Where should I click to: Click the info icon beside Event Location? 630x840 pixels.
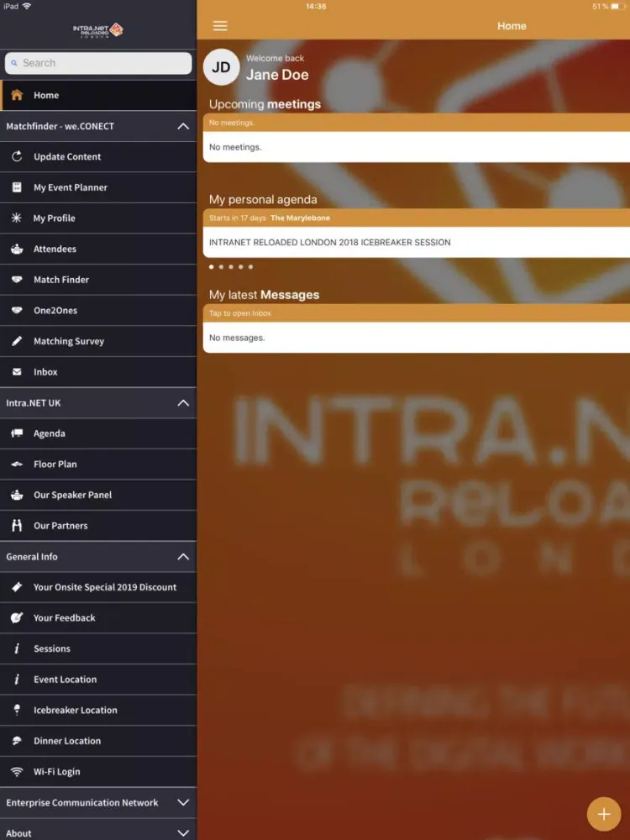pos(17,680)
